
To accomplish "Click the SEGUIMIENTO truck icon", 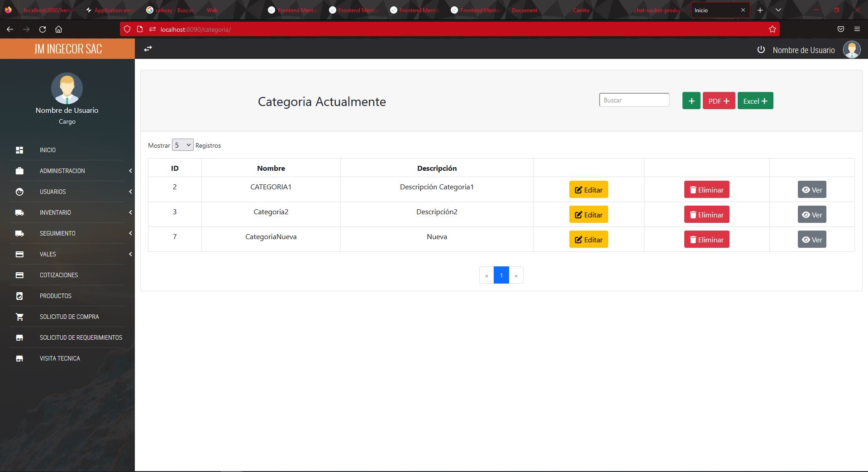I will (19, 233).
